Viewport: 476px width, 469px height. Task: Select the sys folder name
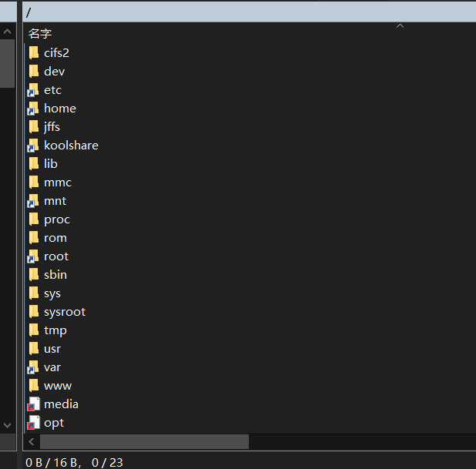(52, 294)
